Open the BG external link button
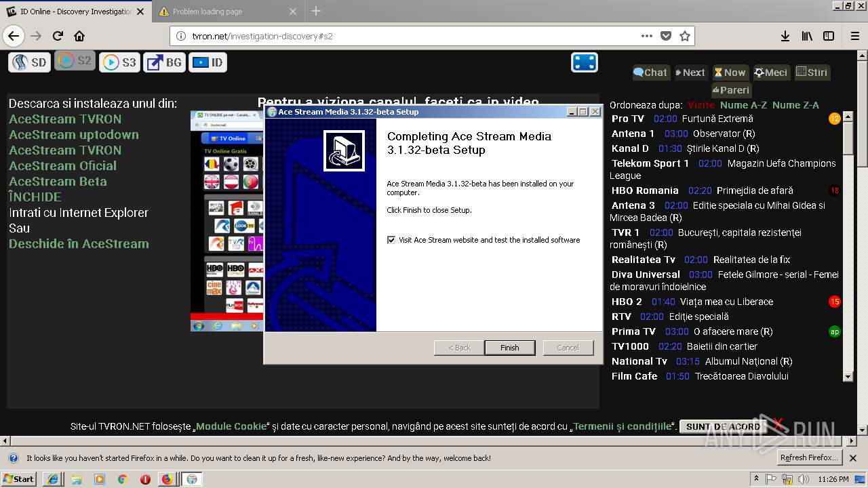Screen dimensions: 868x488 tap(165, 62)
